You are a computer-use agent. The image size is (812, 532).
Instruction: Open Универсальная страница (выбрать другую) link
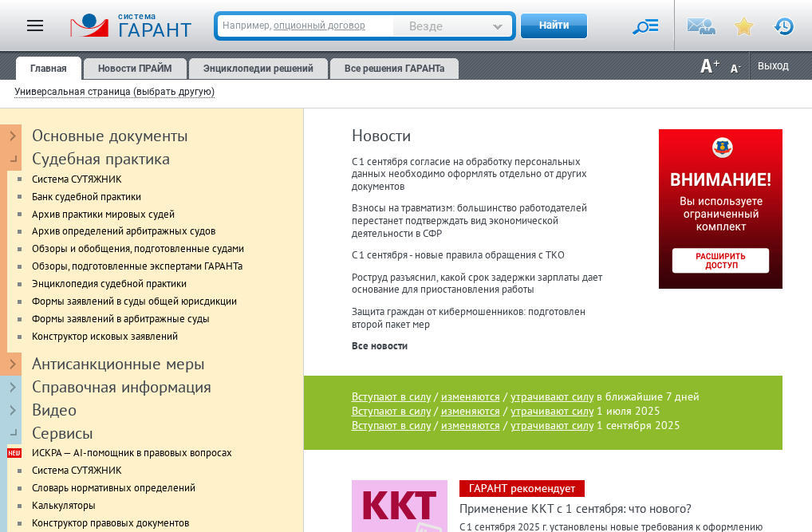(114, 92)
